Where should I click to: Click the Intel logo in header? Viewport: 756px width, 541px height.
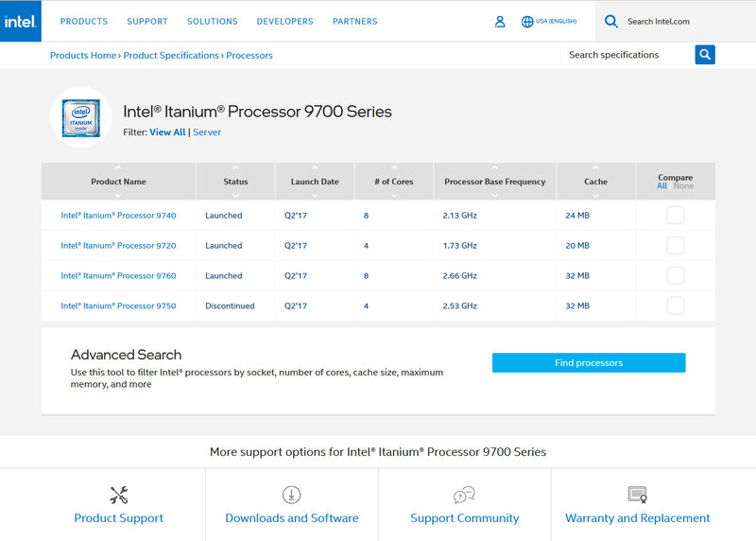pos(19,21)
